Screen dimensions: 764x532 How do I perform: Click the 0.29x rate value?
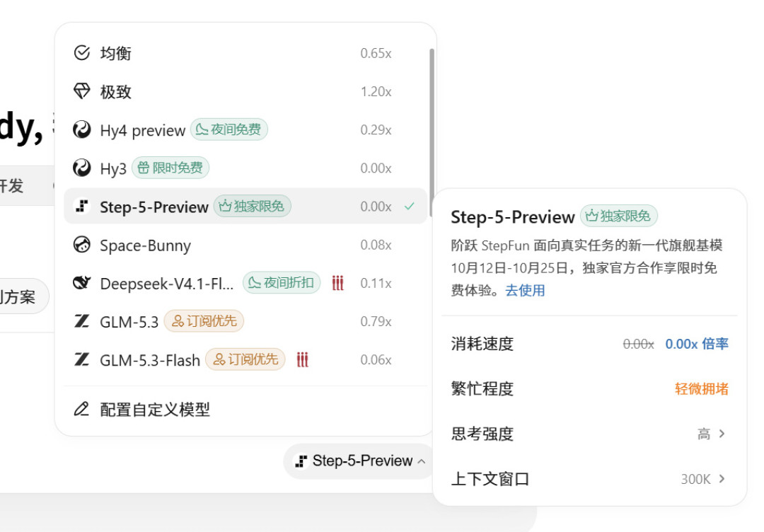(x=376, y=129)
